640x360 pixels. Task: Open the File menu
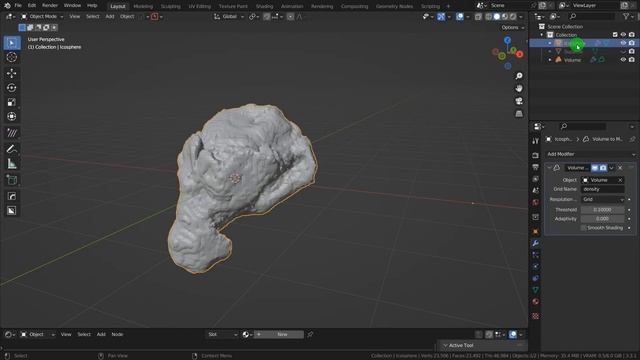click(18, 6)
